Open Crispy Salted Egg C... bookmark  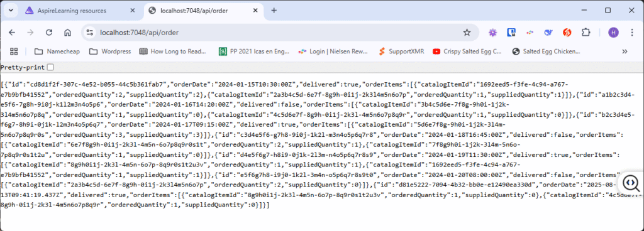467,51
